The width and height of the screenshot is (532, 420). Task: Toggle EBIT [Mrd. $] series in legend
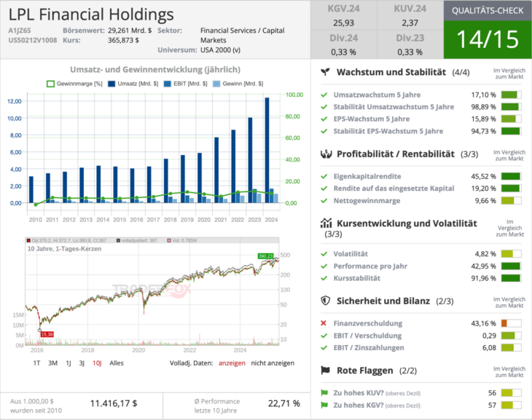point(185,84)
